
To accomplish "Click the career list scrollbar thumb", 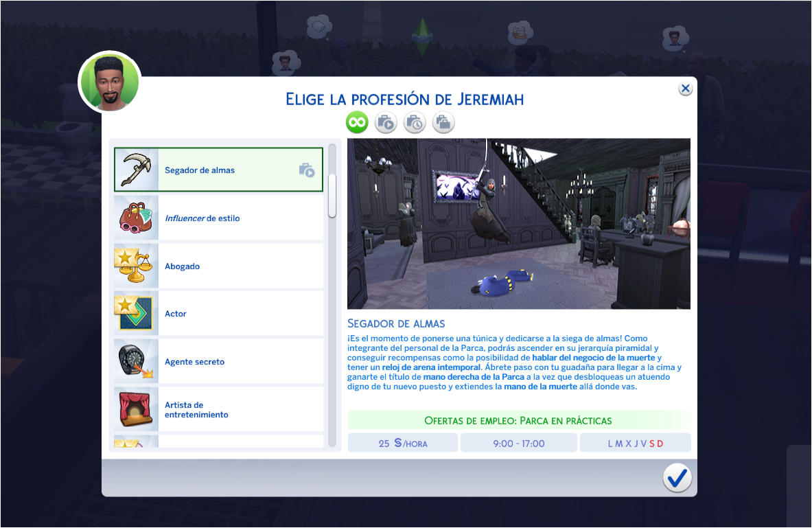I will tap(332, 196).
